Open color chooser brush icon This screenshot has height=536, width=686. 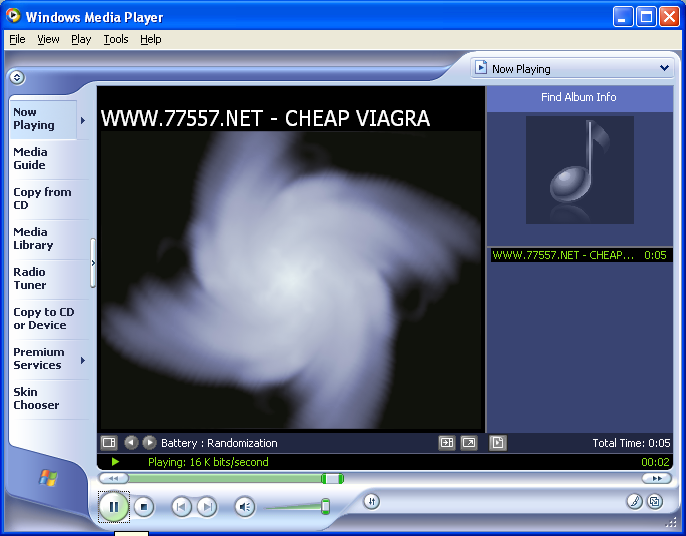(634, 501)
